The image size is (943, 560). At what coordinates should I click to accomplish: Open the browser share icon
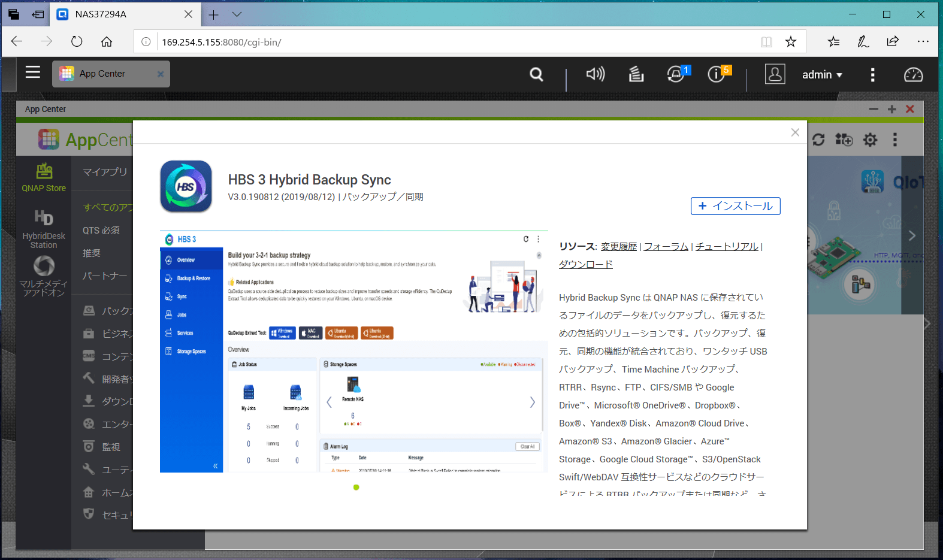893,41
